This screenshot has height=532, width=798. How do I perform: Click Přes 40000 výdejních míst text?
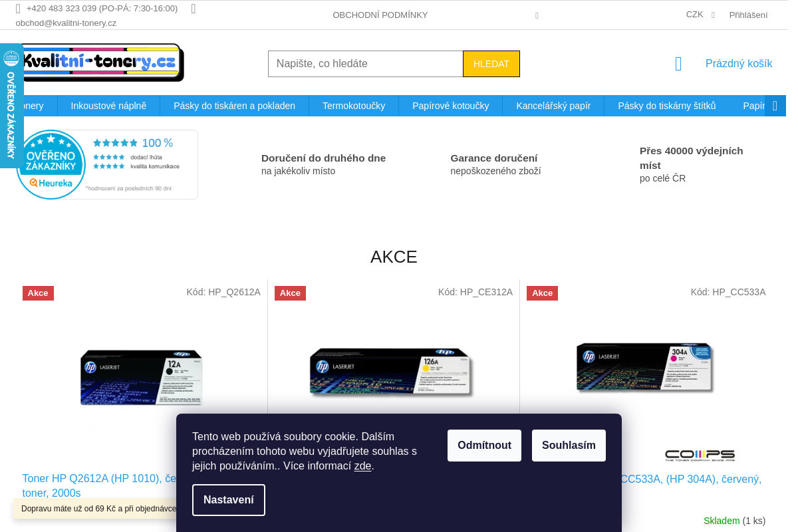692,158
